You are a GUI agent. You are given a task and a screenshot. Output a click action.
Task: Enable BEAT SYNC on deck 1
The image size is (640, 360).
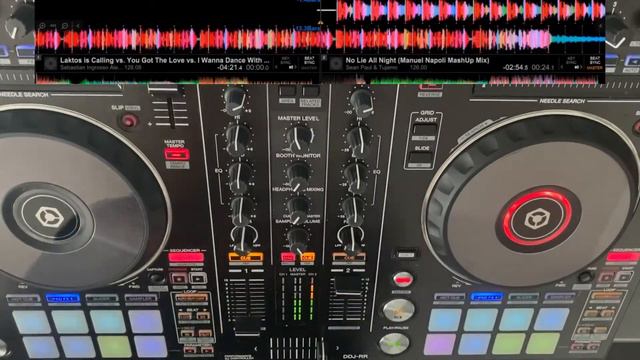point(309,61)
